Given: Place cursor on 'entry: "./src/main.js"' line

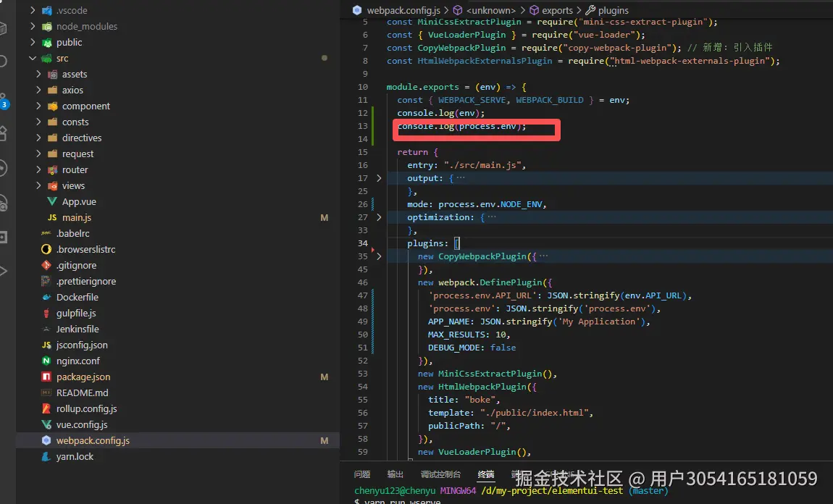Looking at the screenshot, I should click(x=466, y=165).
